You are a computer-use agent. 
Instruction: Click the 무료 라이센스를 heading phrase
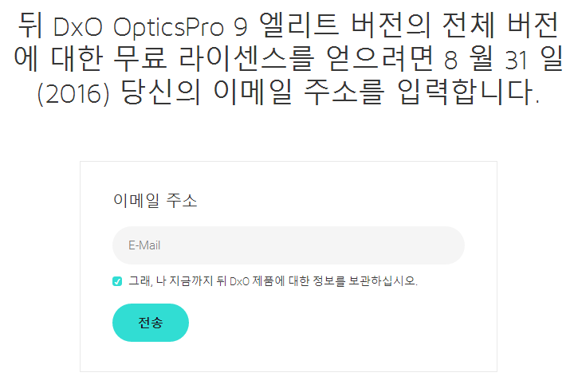click(x=214, y=59)
